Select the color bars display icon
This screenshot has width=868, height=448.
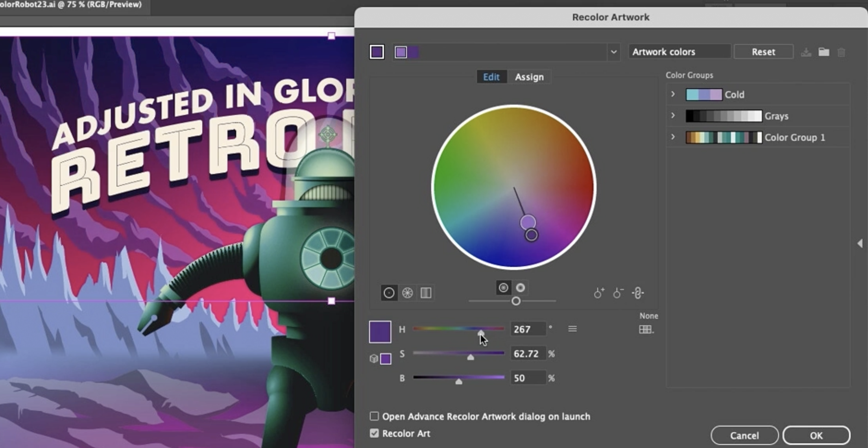tap(426, 293)
